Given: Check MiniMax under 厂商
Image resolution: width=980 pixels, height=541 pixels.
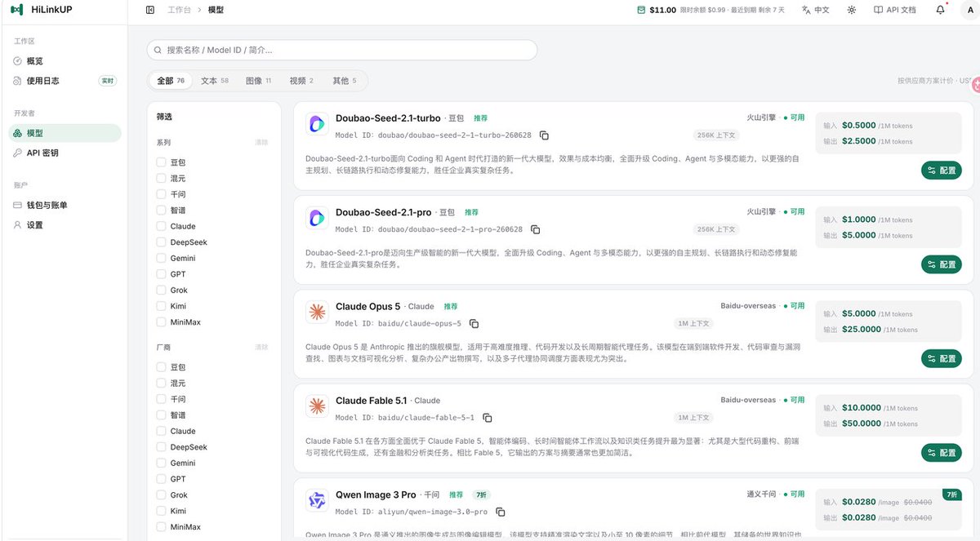Looking at the screenshot, I should coord(161,527).
